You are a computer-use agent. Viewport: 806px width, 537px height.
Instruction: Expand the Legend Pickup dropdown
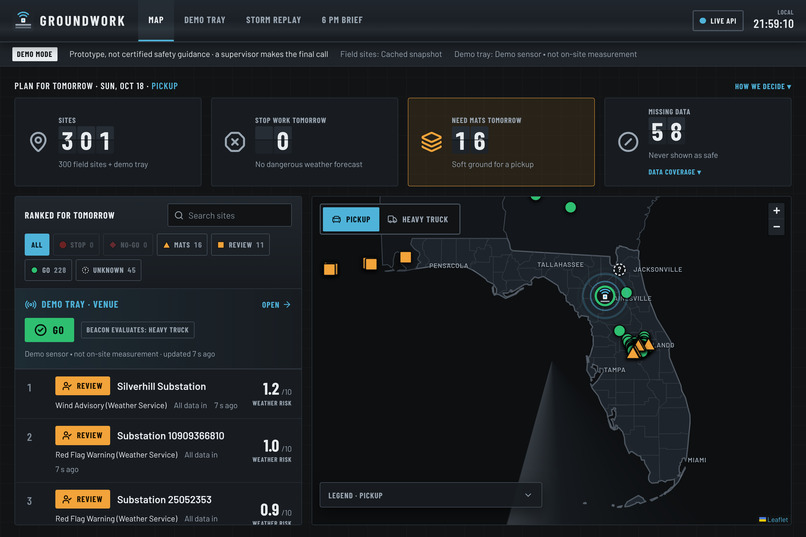pos(430,495)
